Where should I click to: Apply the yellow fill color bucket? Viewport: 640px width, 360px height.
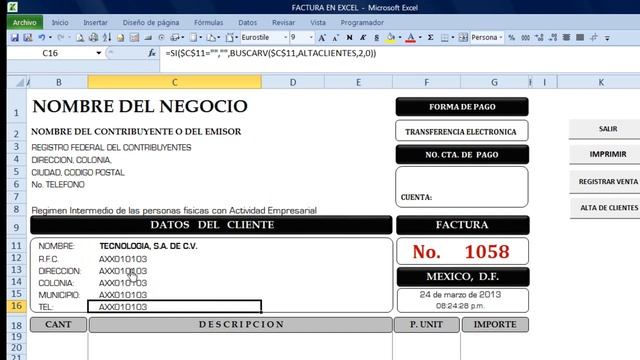(x=391, y=38)
